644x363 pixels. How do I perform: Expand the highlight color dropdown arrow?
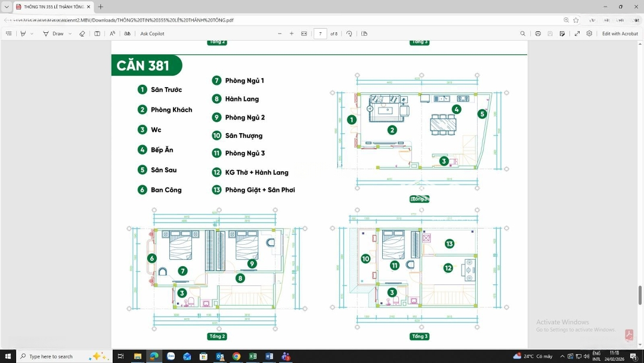pyautogui.click(x=32, y=34)
